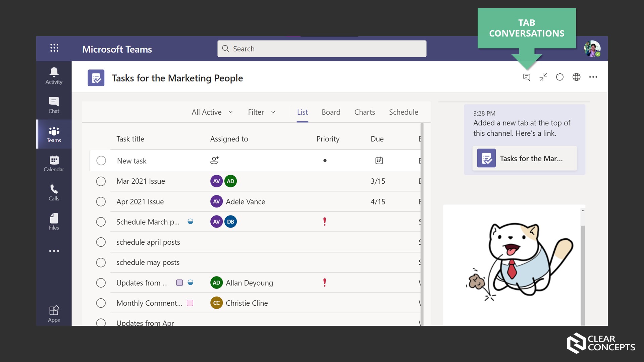The height and width of the screenshot is (362, 644).
Task: Click the Priority column header
Action: pyautogui.click(x=328, y=139)
